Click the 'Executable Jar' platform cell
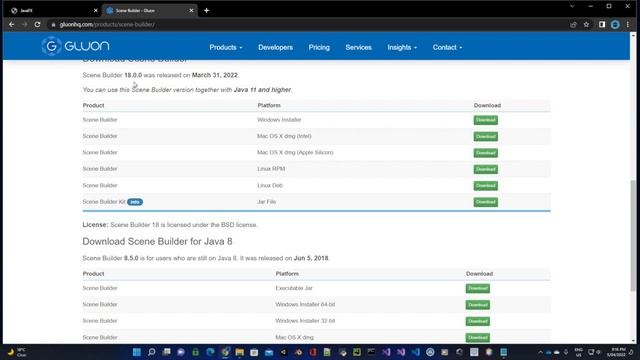The width and height of the screenshot is (640, 360). click(294, 288)
